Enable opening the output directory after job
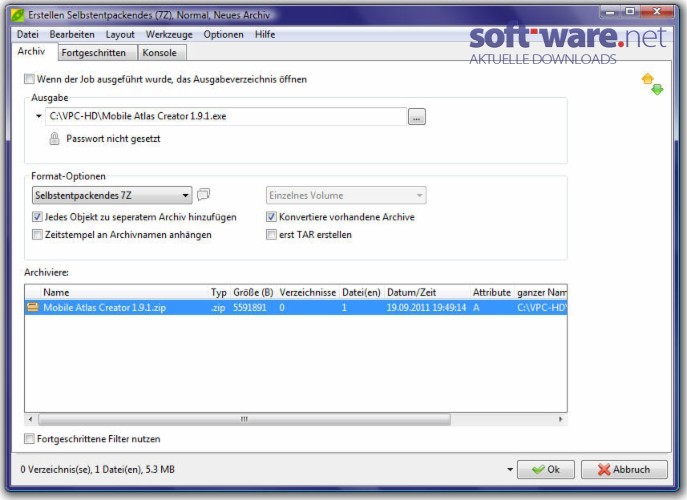This screenshot has height=500, width=687. (29, 79)
